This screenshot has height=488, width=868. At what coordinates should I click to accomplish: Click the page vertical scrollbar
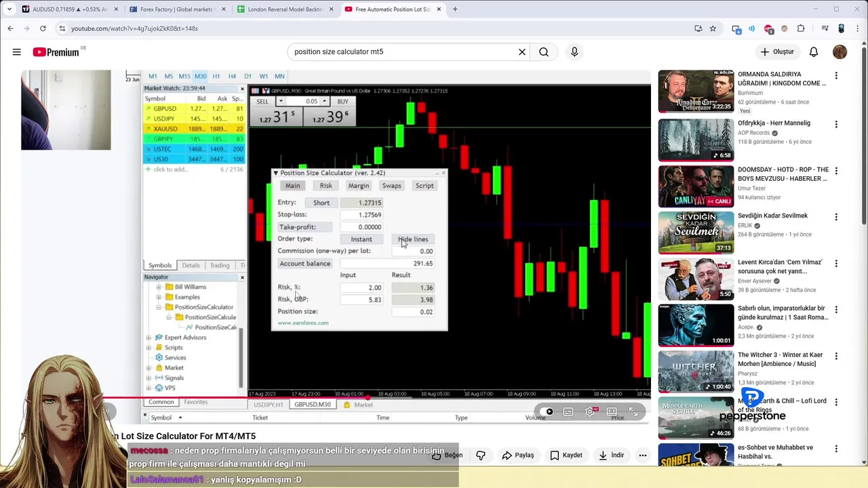(x=864, y=136)
